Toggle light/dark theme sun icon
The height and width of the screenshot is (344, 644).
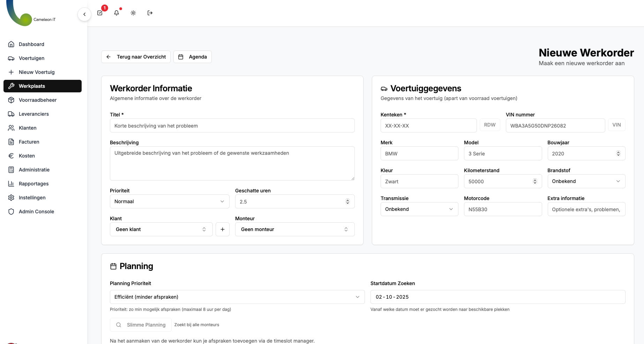tap(133, 13)
